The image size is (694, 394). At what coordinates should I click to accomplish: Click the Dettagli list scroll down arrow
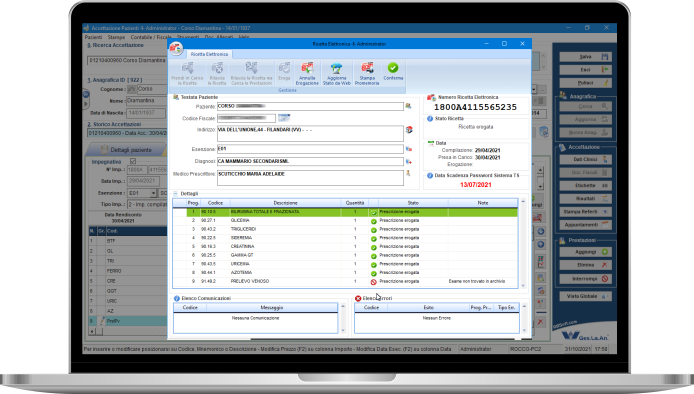point(523,286)
